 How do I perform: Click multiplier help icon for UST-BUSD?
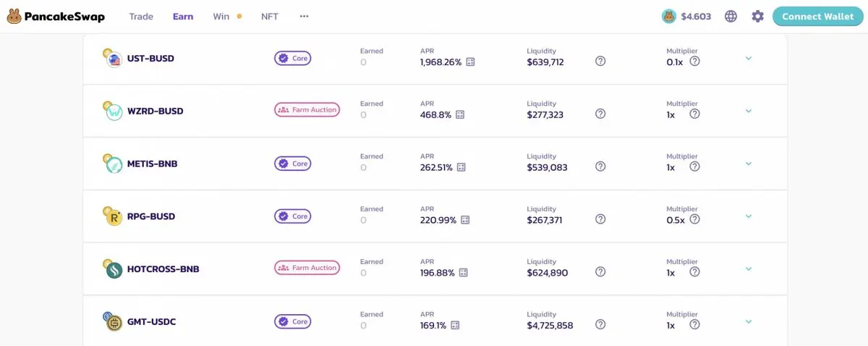pos(694,62)
